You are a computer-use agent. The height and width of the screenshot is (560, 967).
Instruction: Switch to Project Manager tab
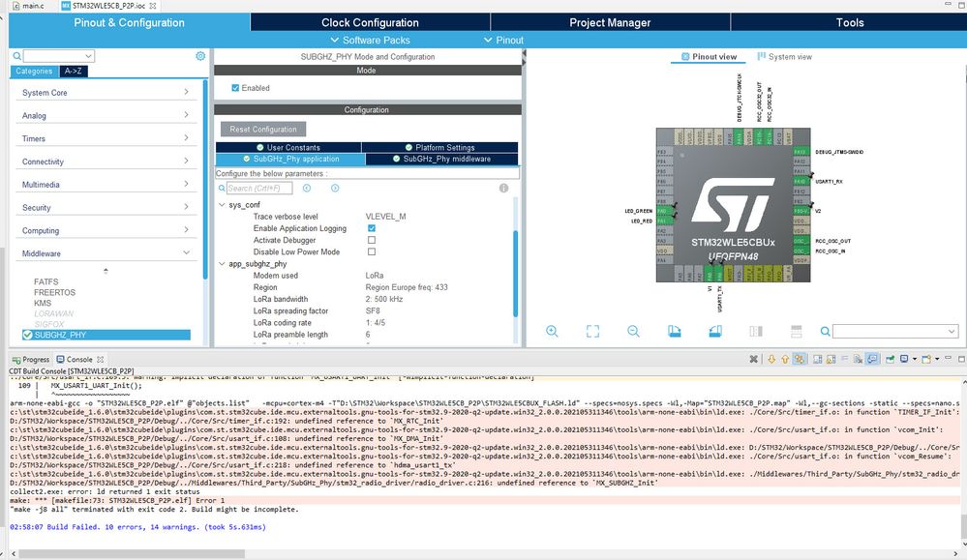[x=610, y=23]
